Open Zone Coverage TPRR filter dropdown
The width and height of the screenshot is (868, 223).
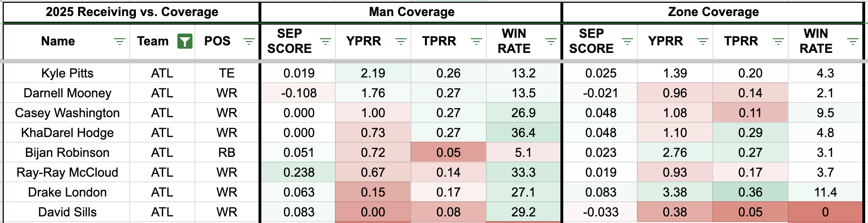click(x=778, y=42)
